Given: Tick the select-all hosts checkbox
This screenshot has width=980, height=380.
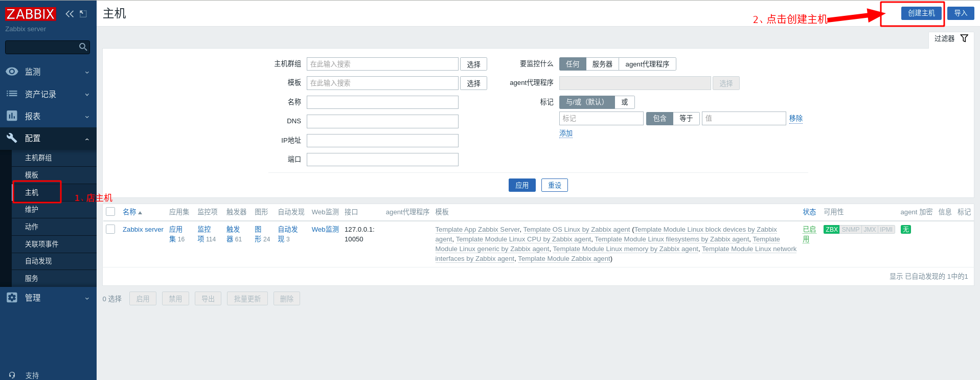Looking at the screenshot, I should click(x=110, y=212).
